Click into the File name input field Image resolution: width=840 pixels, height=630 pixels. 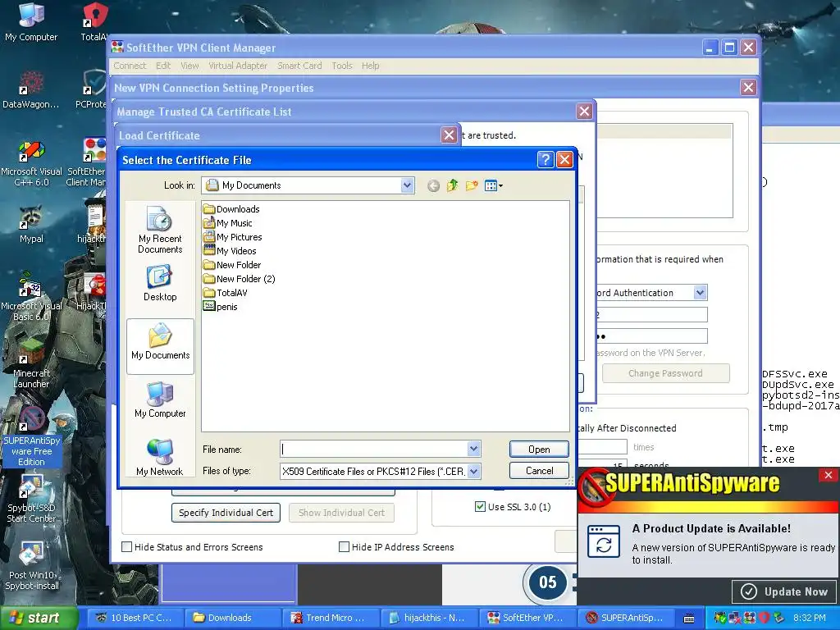click(374, 449)
